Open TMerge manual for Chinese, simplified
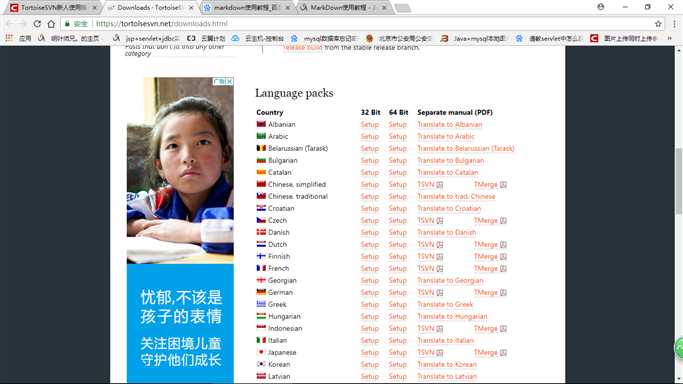683x384 pixels. [x=486, y=185]
